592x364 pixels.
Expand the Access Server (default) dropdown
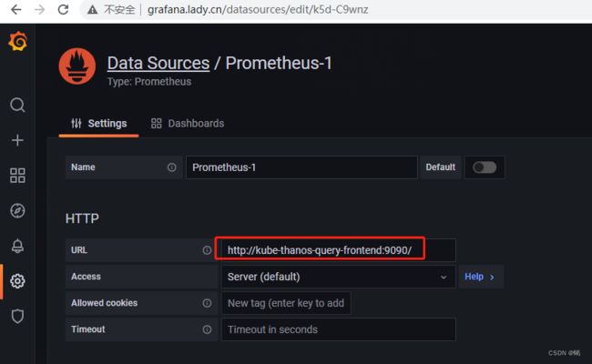338,277
